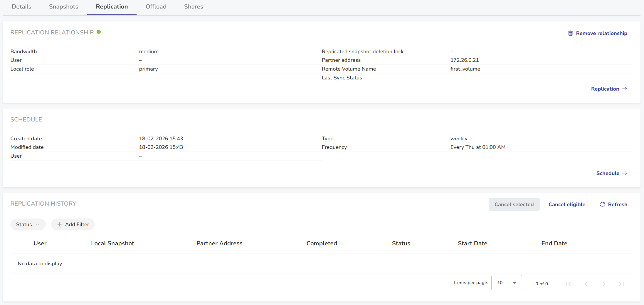Go to previous page of history

[586, 284]
